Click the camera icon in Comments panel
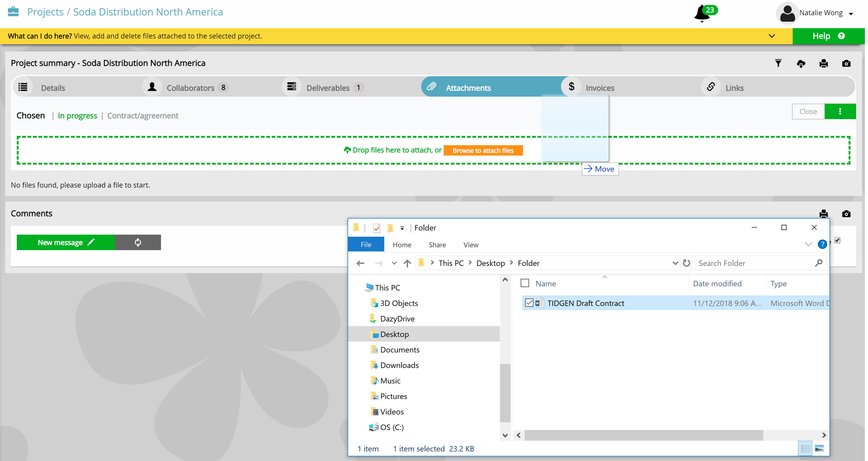The height and width of the screenshot is (461, 868). [x=846, y=214]
